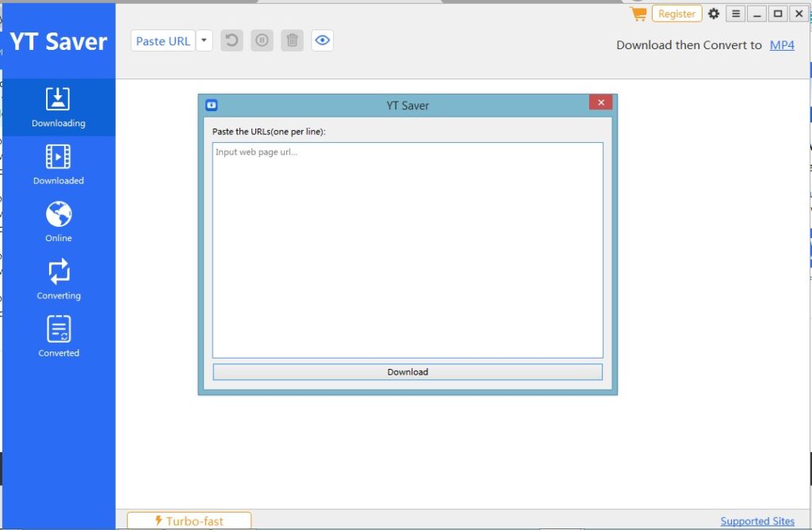Click the pause all downloads icon
This screenshot has width=812, height=530.
click(262, 40)
